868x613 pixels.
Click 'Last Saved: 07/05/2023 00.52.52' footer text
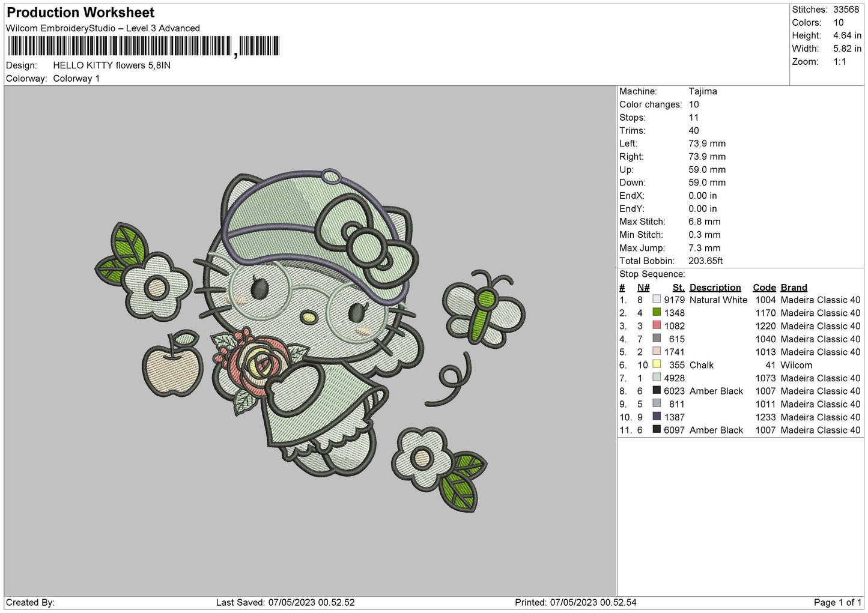click(x=285, y=602)
